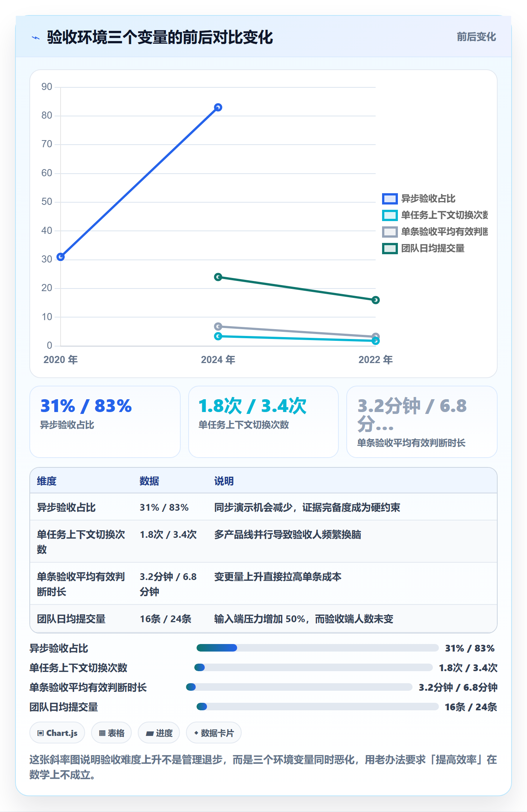Click the gray data point at 2024 年

(x=218, y=327)
